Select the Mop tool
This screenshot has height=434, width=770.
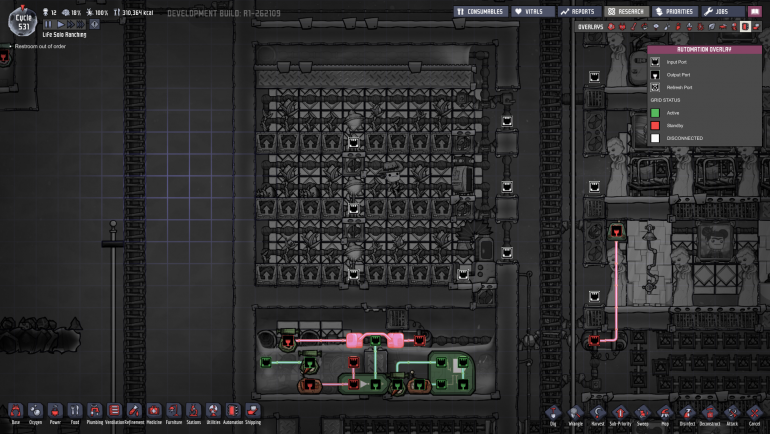pyautogui.click(x=665, y=415)
